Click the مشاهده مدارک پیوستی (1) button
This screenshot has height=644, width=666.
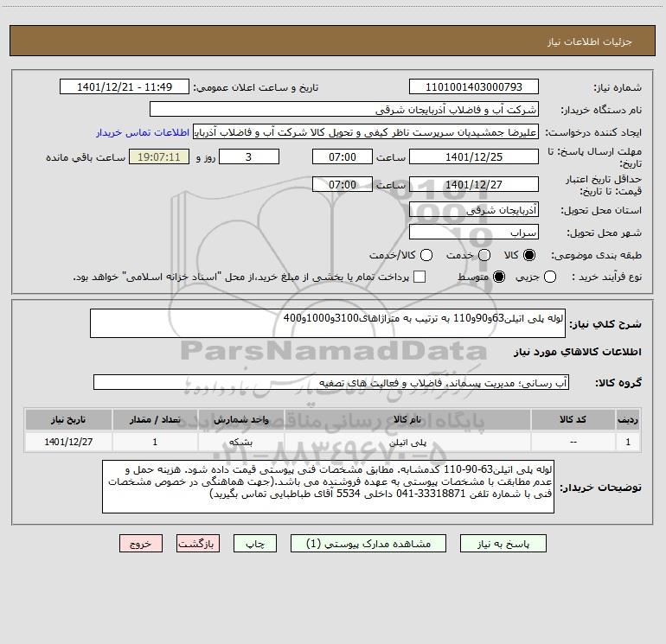point(368,544)
